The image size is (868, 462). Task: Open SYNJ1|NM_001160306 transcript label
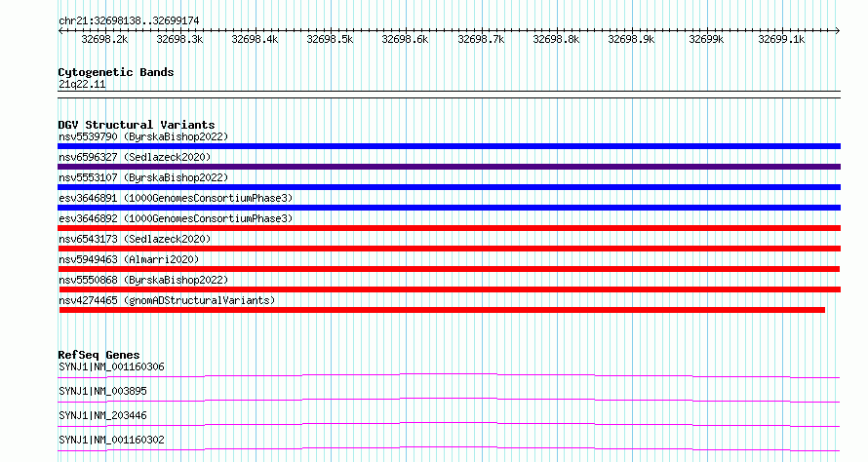[x=112, y=366]
